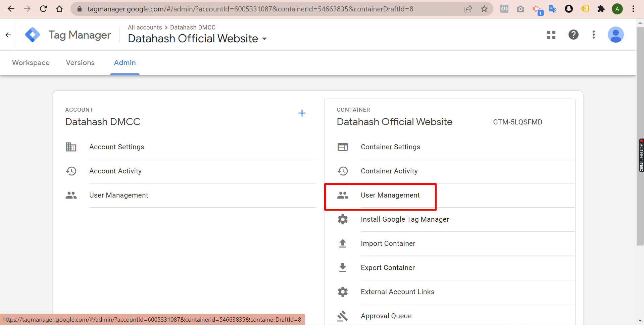The width and height of the screenshot is (644, 325).
Task: Open Datahash DMCC breadcrumb link
Action: coord(193,28)
